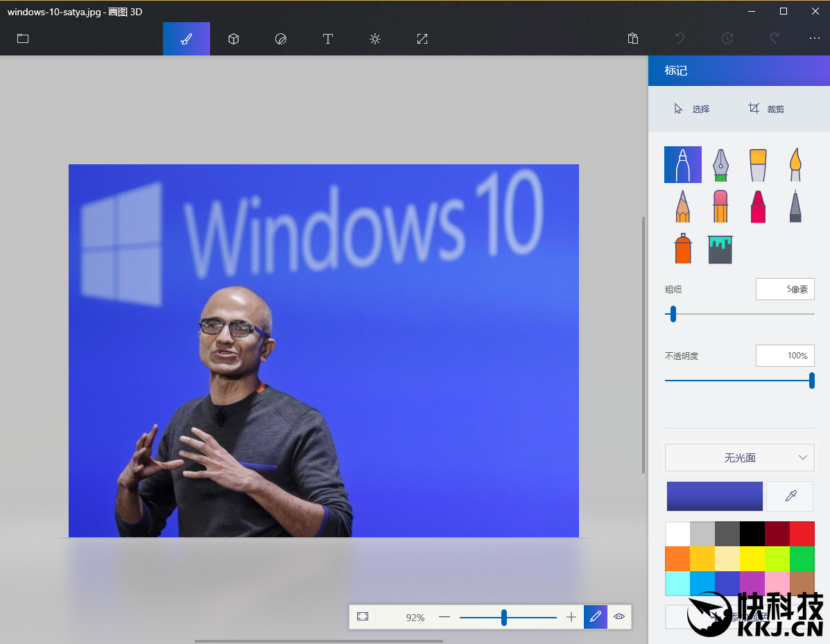Screen dimensions: 830x644
Task: Open the 无光面 material dropdown
Action: pos(739,458)
